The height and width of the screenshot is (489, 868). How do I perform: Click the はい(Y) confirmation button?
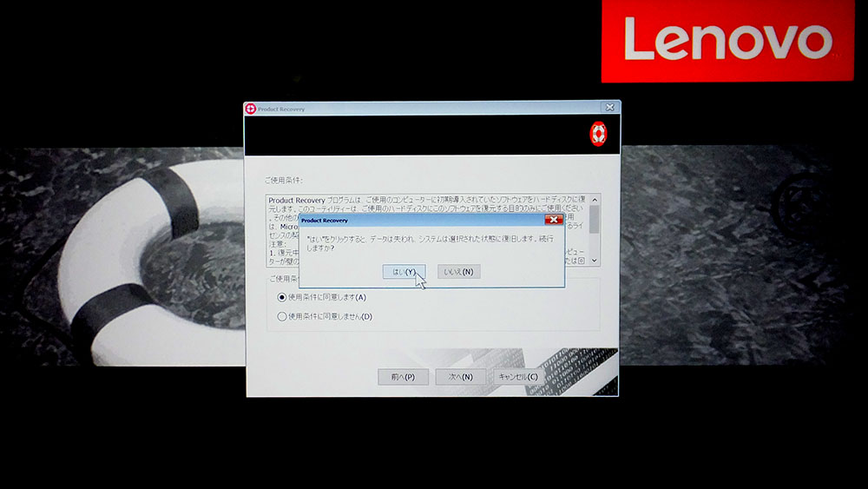click(x=404, y=272)
